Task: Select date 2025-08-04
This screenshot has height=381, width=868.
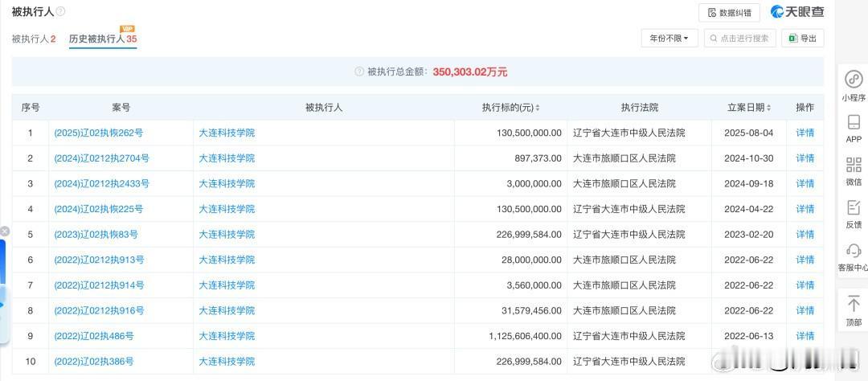Action: (x=748, y=133)
